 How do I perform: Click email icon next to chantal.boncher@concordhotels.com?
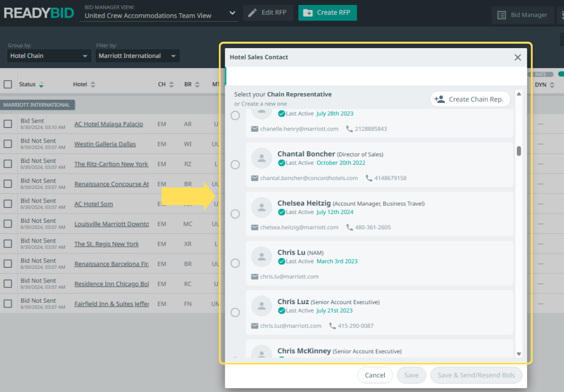[255, 178]
